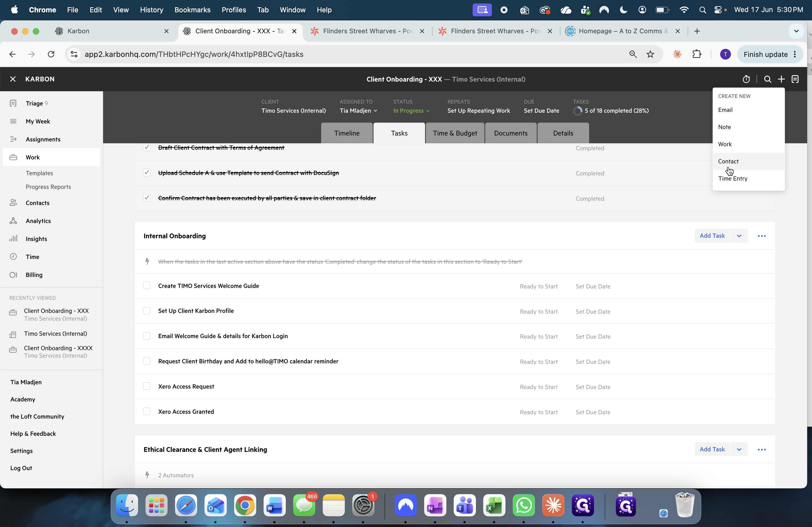Click the Contacts people icon
Screen dimensions: 812x527
13,203
